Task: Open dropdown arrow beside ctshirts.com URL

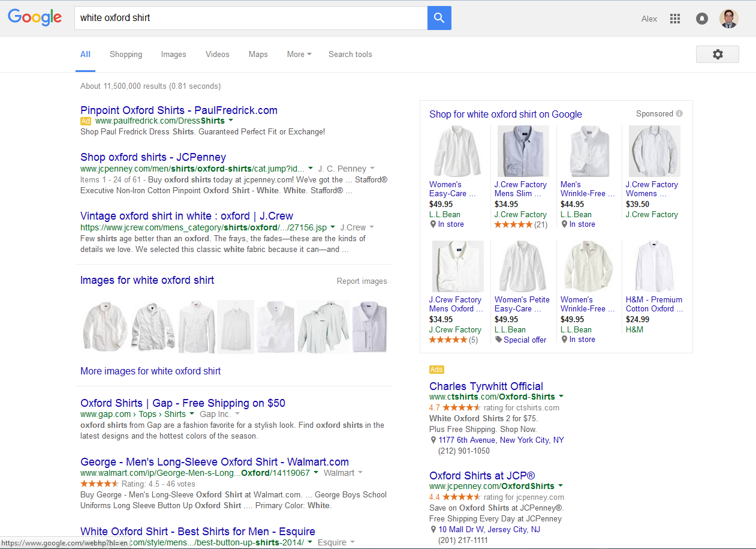Action: pos(561,397)
